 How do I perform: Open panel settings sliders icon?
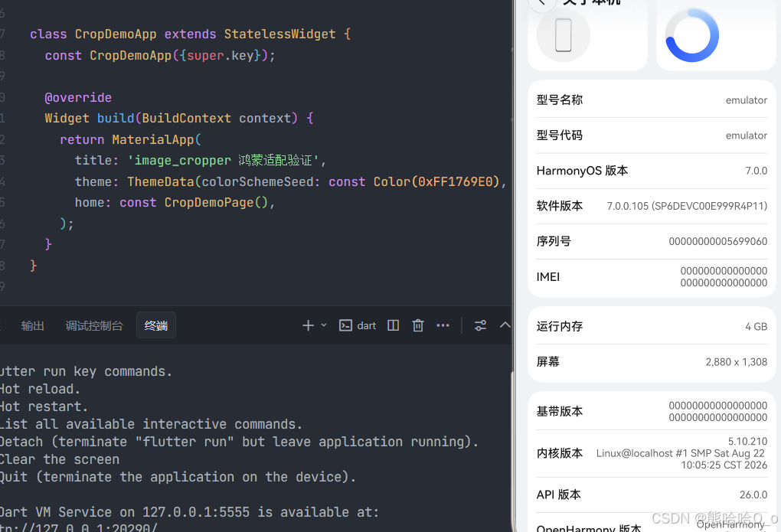[x=480, y=326]
